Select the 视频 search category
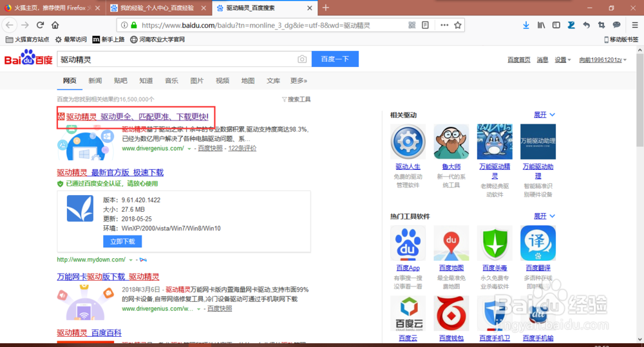Screen dimensions: 644x347 coord(222,81)
